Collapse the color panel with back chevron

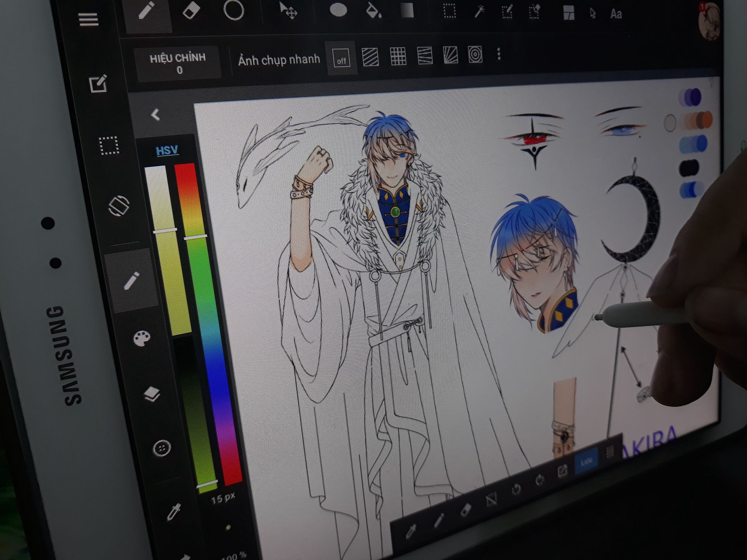click(155, 114)
